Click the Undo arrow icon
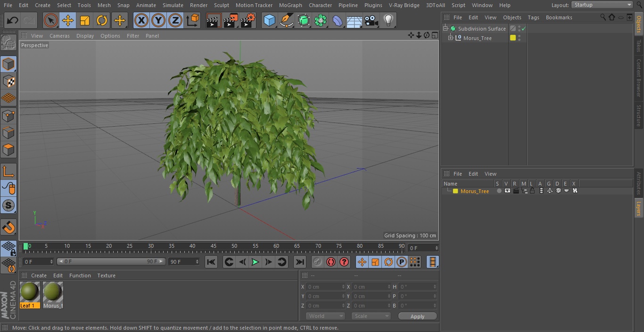Viewport: 644px width, 332px height. (13, 21)
